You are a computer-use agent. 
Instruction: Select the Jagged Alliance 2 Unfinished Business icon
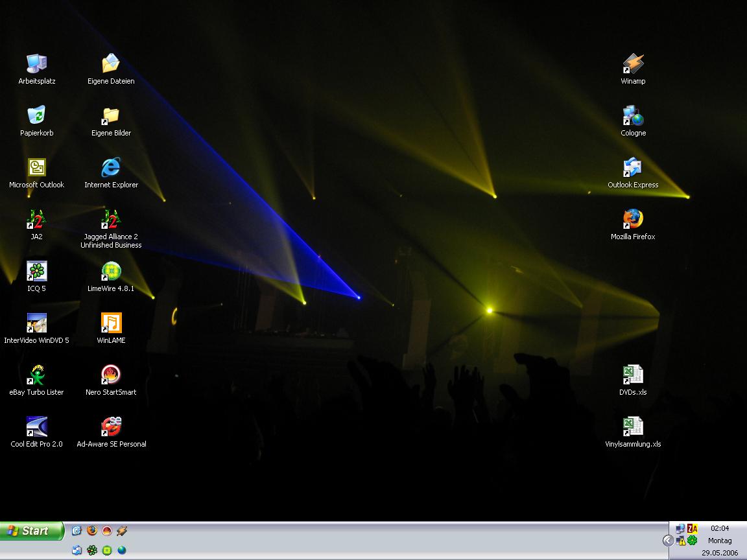point(111,219)
